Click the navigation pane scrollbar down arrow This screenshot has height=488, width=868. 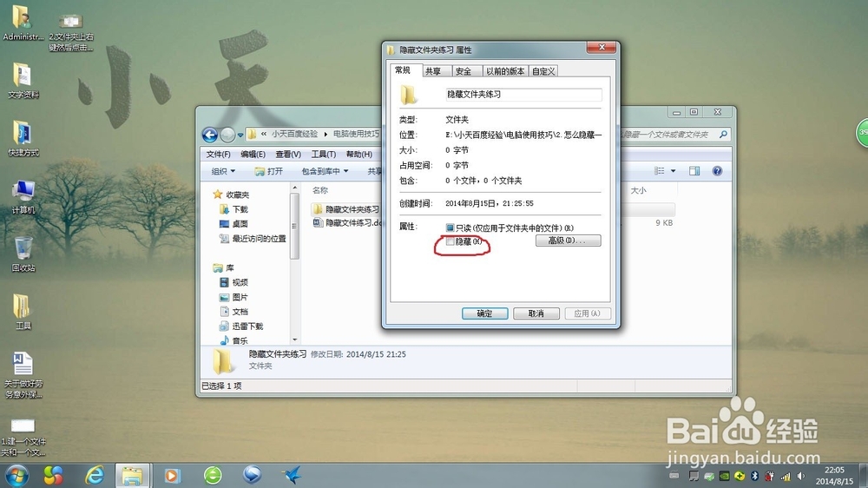coord(294,340)
